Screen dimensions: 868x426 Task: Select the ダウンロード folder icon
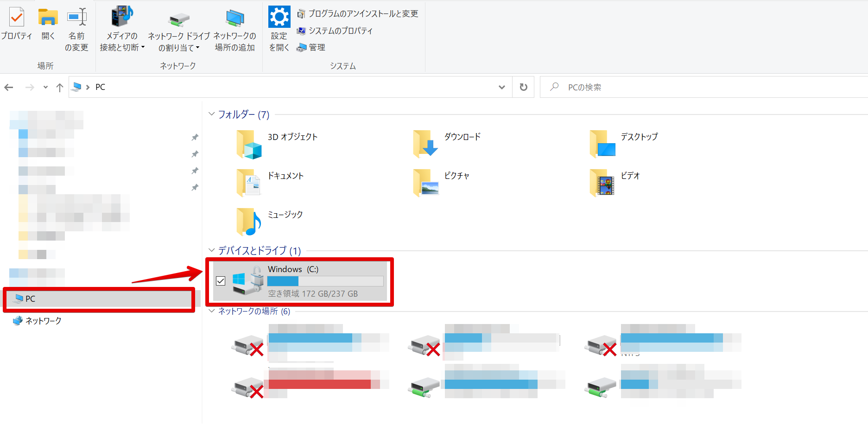(x=425, y=144)
